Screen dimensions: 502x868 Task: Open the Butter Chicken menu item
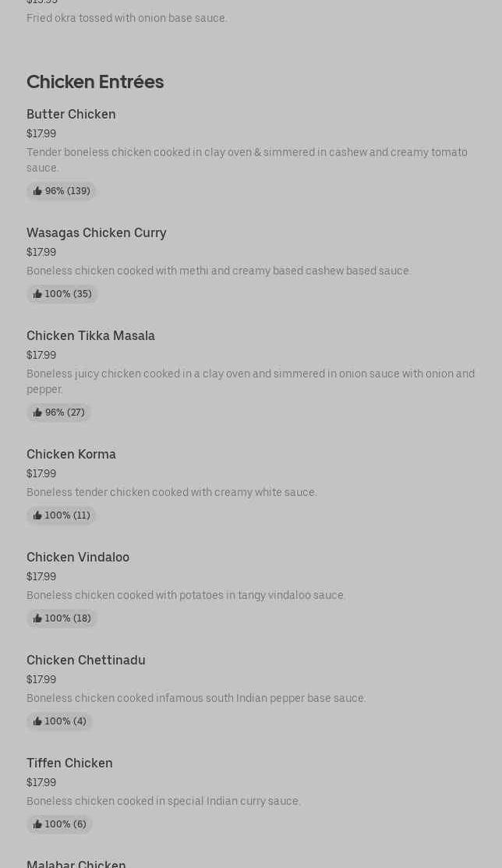(x=71, y=115)
